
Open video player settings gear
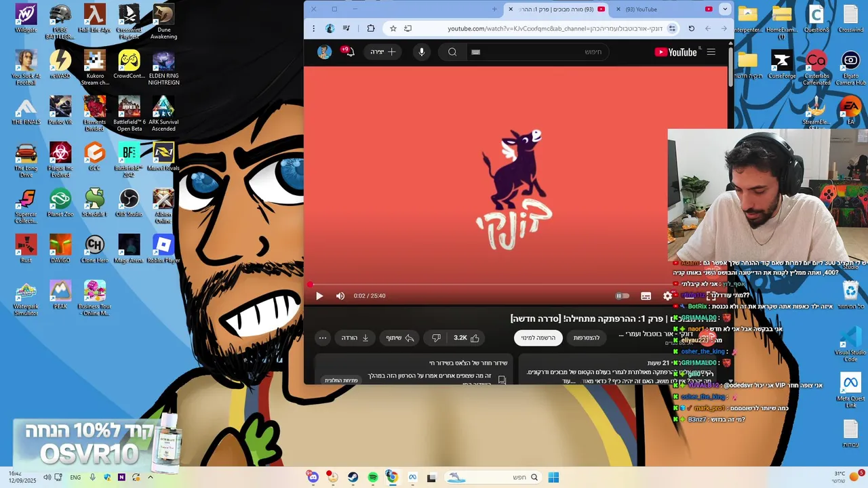pyautogui.click(x=667, y=296)
